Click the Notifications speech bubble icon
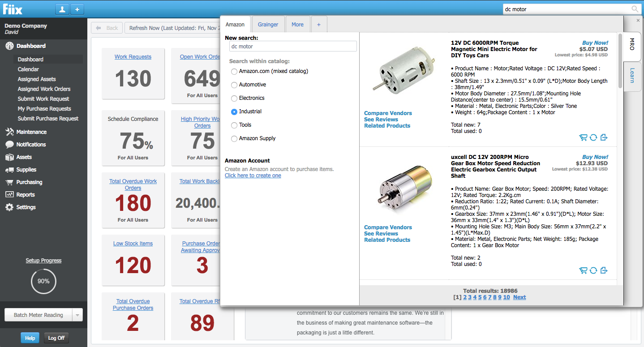This screenshot has height=347, width=644. point(9,144)
